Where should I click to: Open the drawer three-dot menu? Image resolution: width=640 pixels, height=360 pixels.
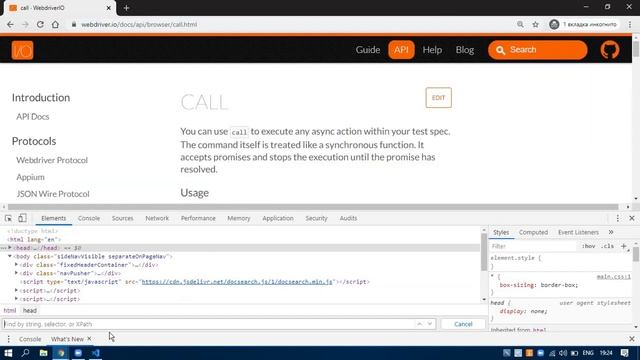pyautogui.click(x=8, y=339)
